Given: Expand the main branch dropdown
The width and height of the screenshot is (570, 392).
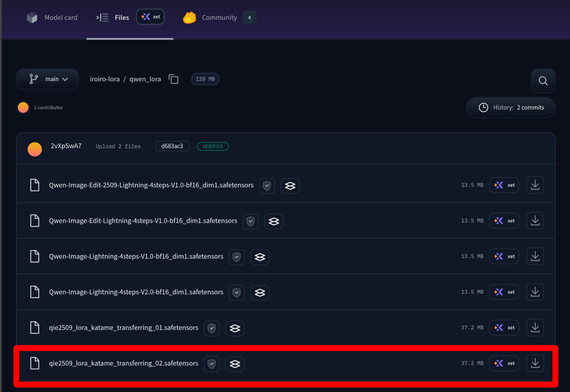Looking at the screenshot, I should click(48, 79).
